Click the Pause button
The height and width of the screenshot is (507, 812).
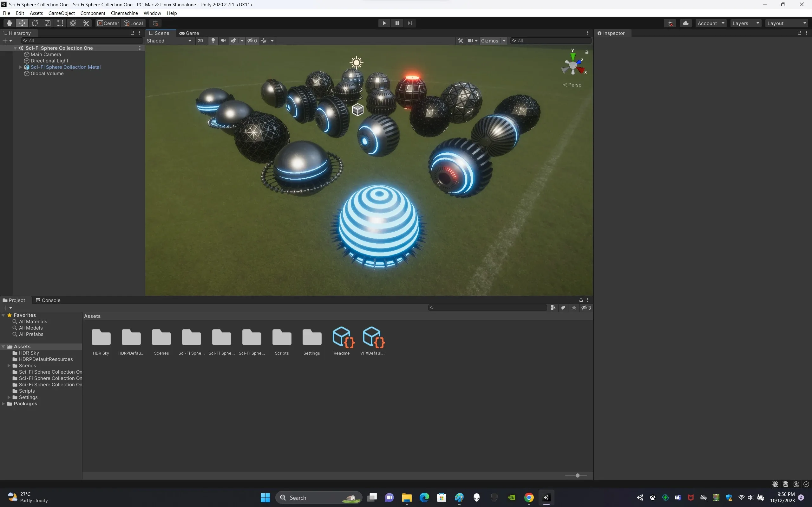click(x=397, y=23)
